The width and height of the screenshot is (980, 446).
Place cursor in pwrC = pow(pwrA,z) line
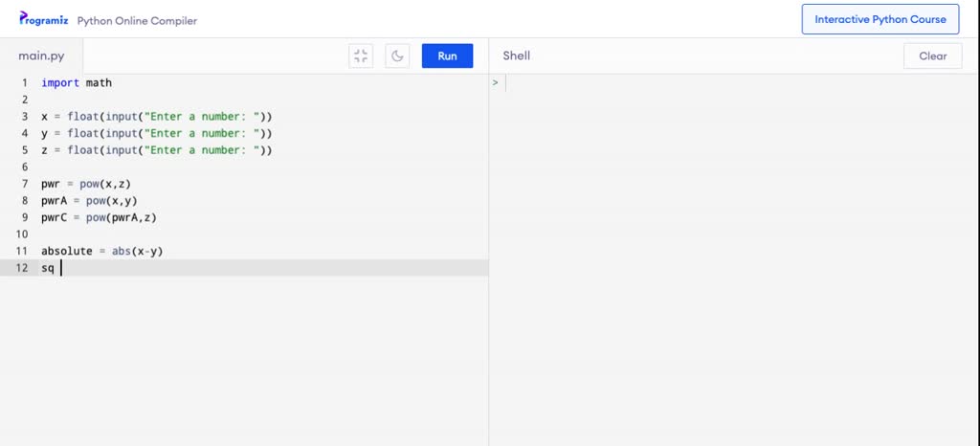[x=99, y=217]
